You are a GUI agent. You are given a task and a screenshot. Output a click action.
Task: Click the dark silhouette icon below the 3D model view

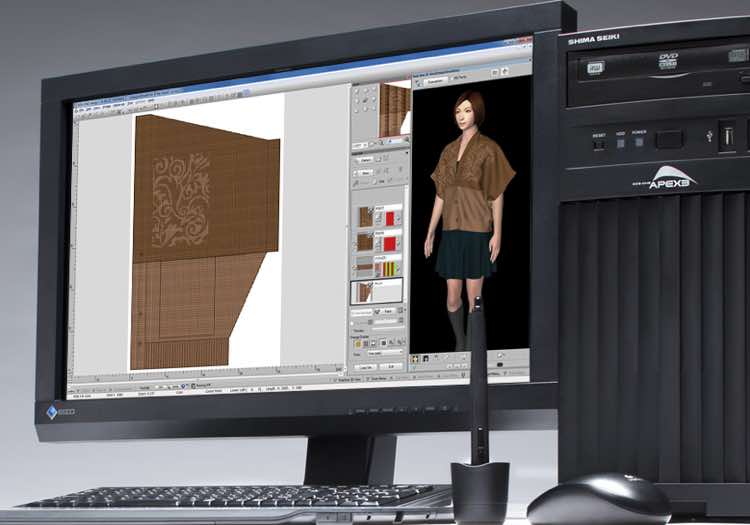426,359
